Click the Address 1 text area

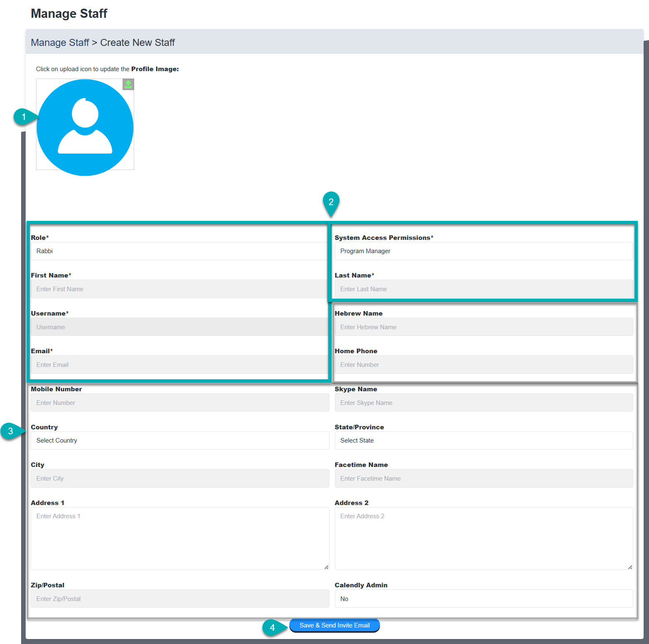(x=180, y=539)
